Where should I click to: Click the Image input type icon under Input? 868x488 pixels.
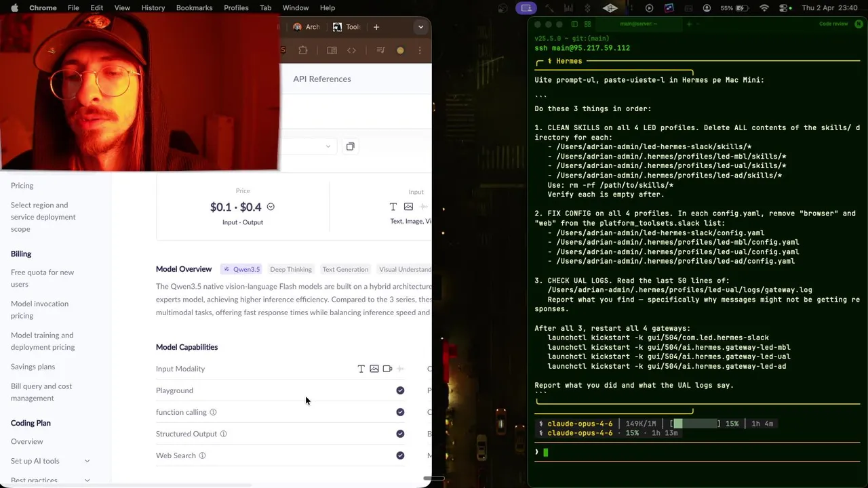(x=408, y=207)
